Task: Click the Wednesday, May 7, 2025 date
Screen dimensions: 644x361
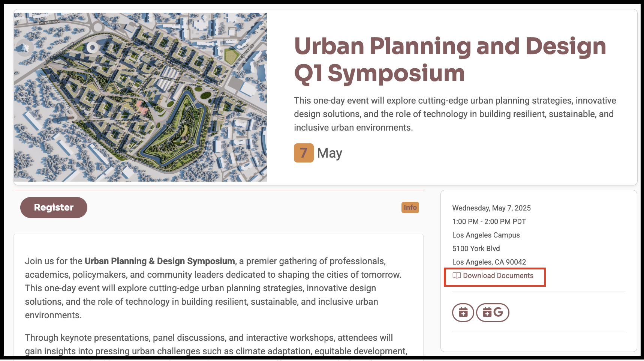Action: point(491,208)
